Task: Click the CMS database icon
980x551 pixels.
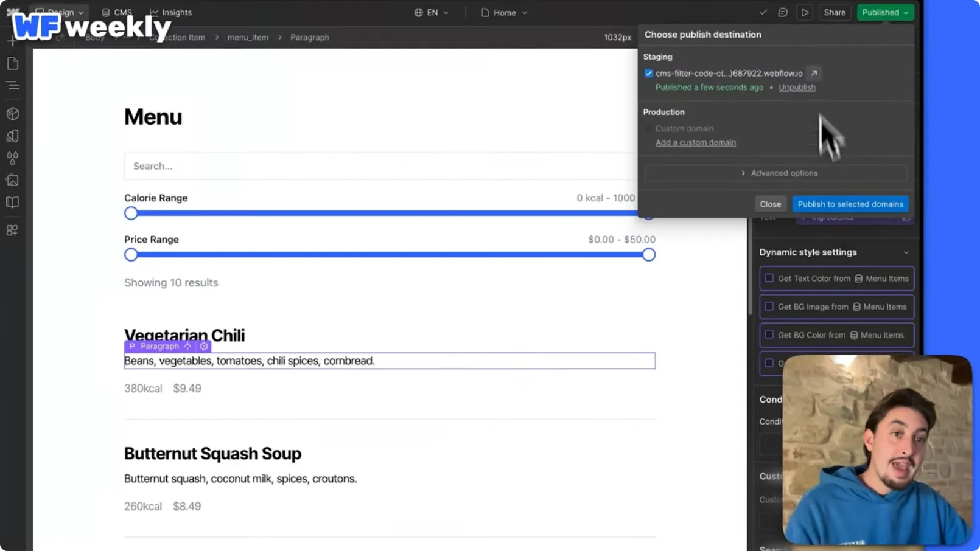Action: [106, 12]
